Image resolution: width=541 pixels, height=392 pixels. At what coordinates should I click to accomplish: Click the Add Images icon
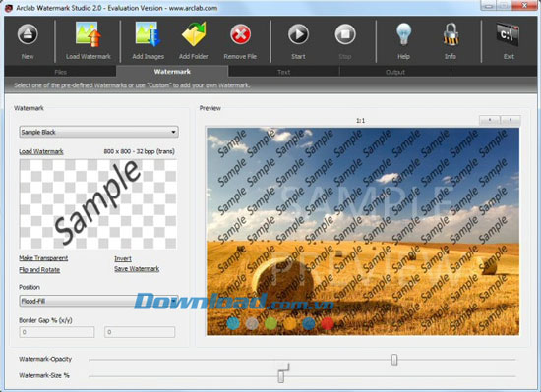pos(148,34)
